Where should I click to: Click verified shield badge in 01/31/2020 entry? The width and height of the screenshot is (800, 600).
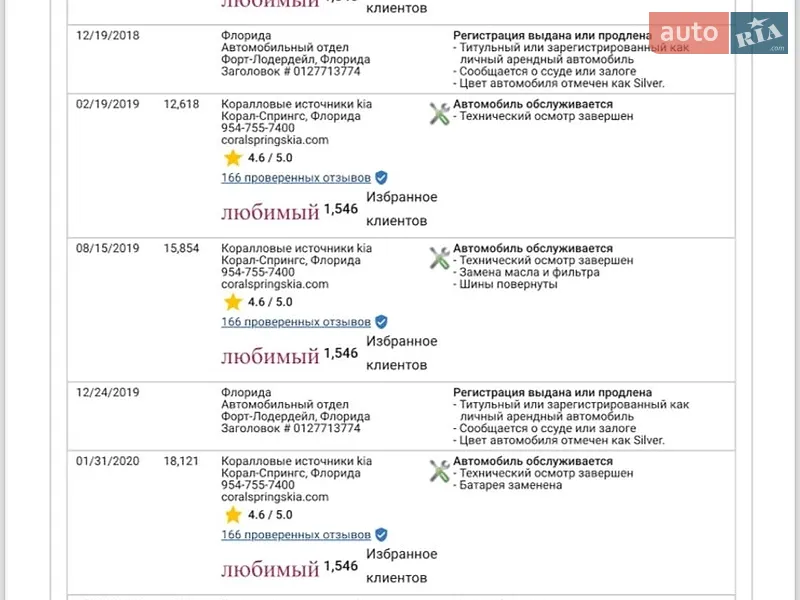coord(381,535)
